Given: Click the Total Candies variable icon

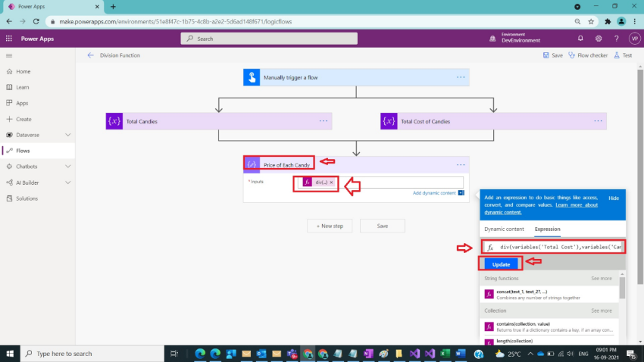Looking at the screenshot, I should tap(114, 121).
